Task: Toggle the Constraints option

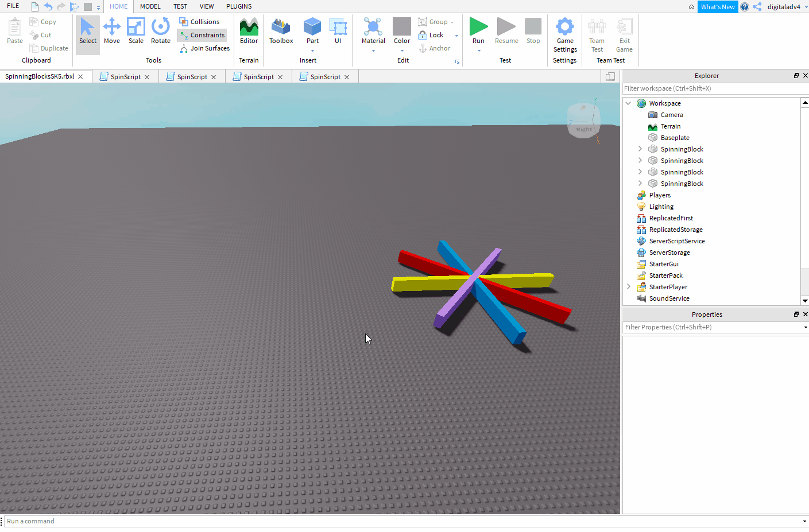Action: [x=202, y=35]
